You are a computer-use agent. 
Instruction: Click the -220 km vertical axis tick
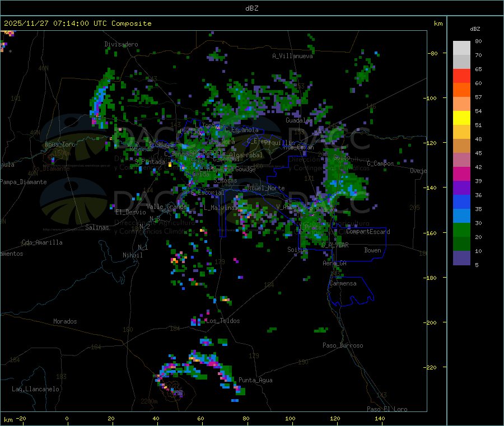pos(430,367)
